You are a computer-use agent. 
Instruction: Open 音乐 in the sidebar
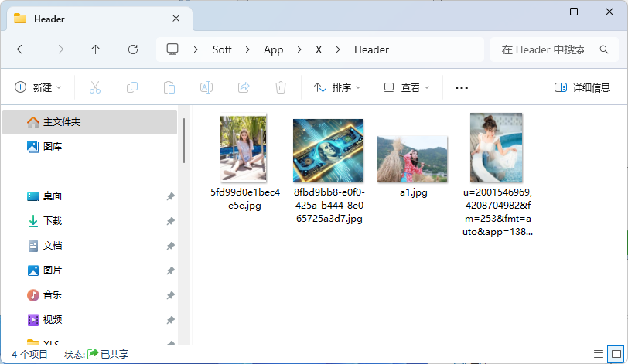pos(90,295)
